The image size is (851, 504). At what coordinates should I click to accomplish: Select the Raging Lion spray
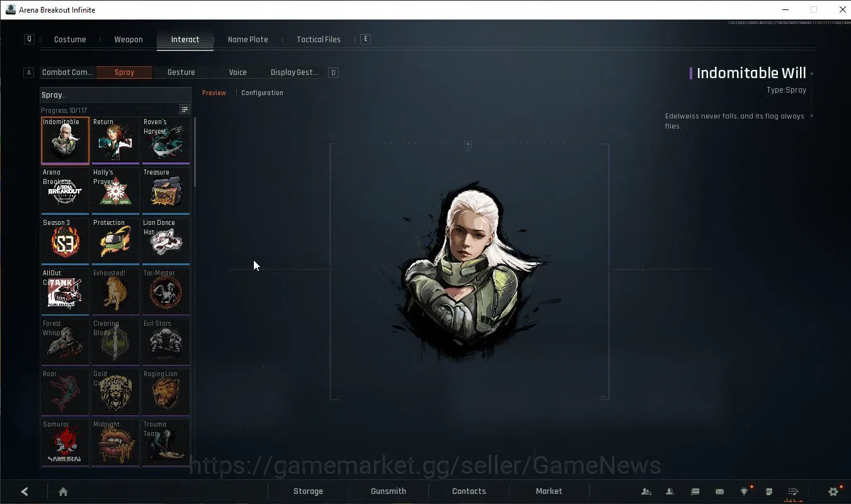coord(166,392)
